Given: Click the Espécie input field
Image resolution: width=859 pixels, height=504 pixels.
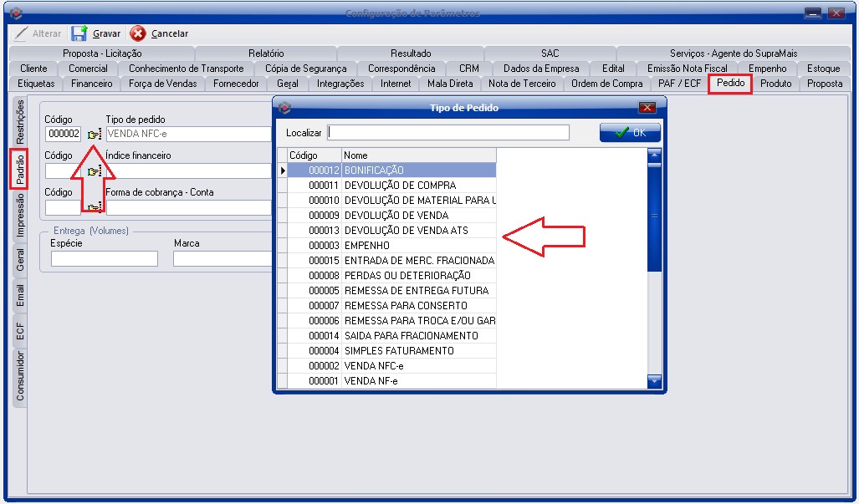Looking at the screenshot, I should (x=105, y=259).
